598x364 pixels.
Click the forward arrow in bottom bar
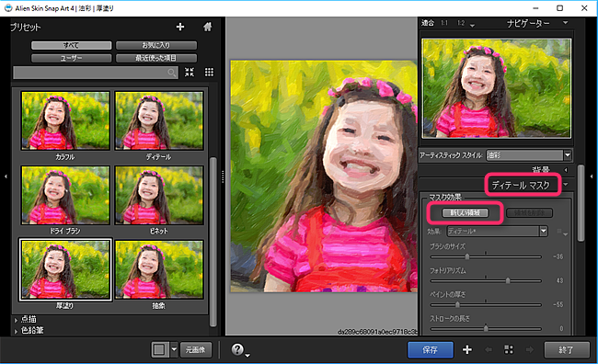point(529,349)
